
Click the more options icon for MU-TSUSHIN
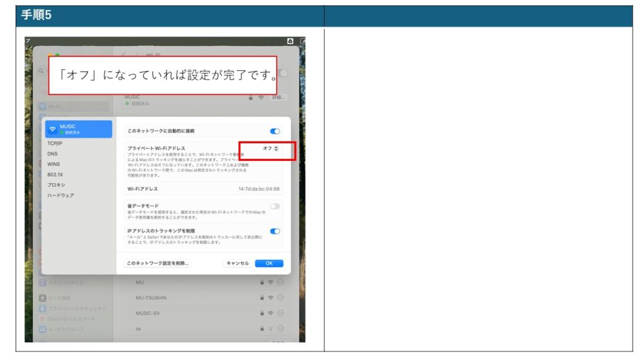(x=280, y=297)
